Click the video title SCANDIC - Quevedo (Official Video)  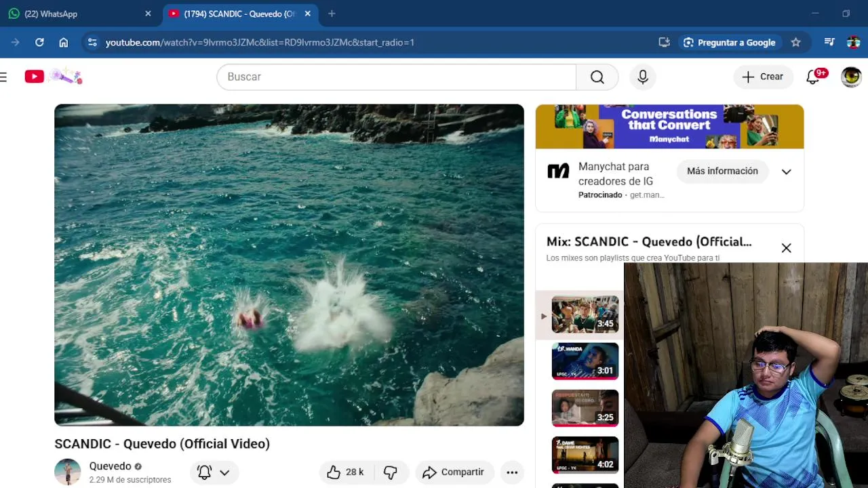[162, 444]
